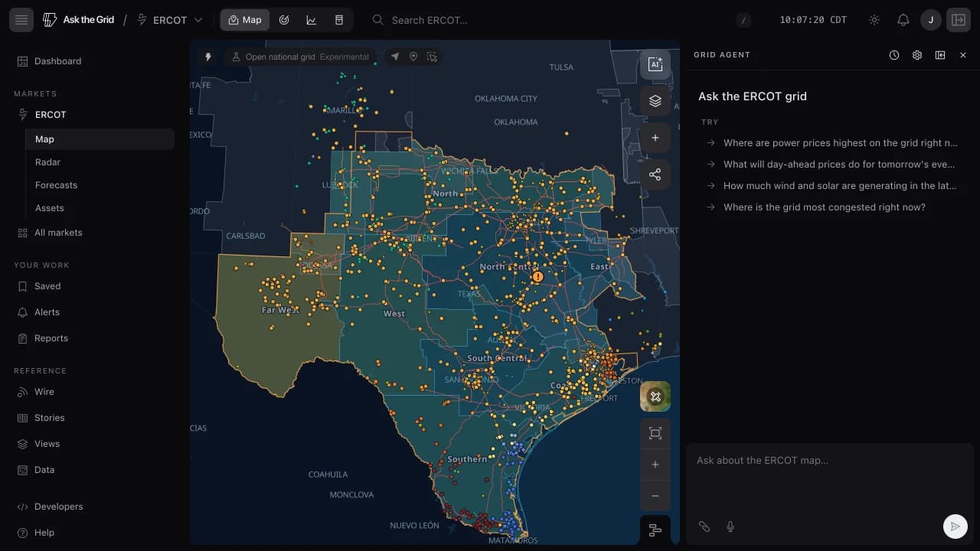Click the share icon on the map

[x=655, y=174]
